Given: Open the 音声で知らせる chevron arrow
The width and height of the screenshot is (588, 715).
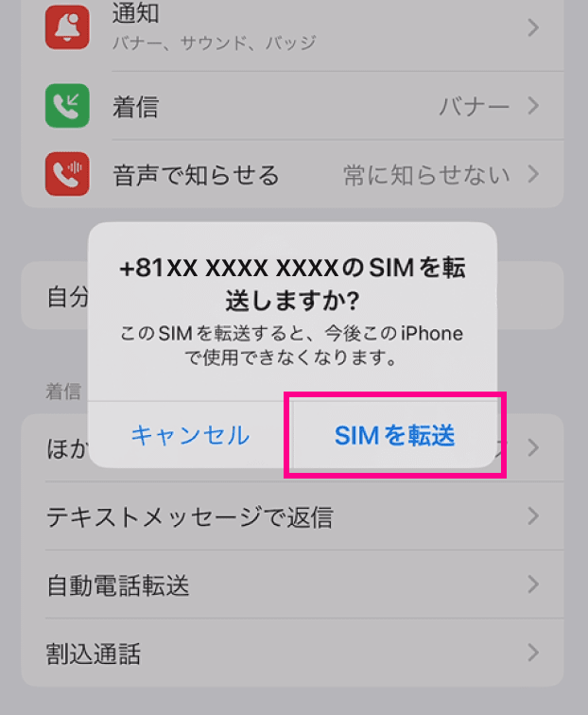Looking at the screenshot, I should point(533,174).
